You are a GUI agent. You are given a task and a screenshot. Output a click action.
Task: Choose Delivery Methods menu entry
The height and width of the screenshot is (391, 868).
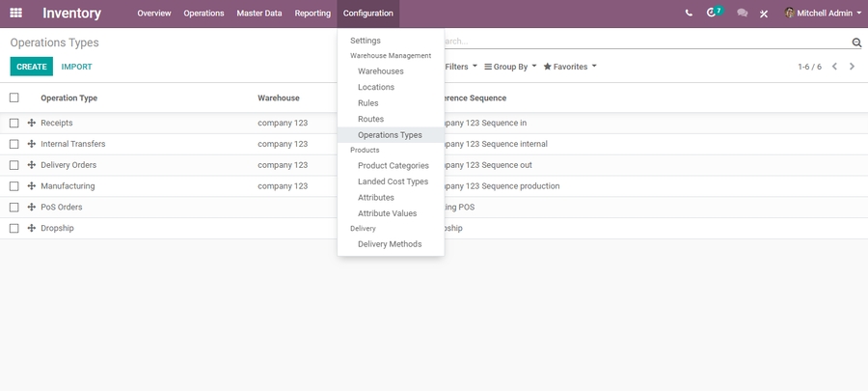[x=389, y=244]
